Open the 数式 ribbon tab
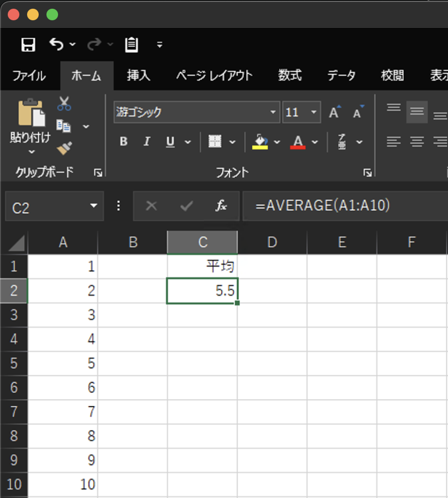The image size is (448, 498). coord(290,75)
